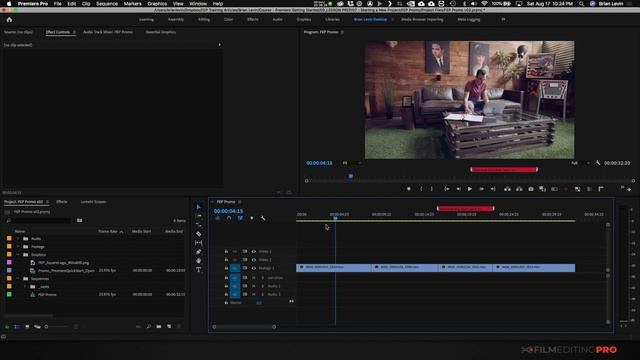The image size is (640, 360).
Task: Sort by Frame Rate column header
Action: (108, 231)
